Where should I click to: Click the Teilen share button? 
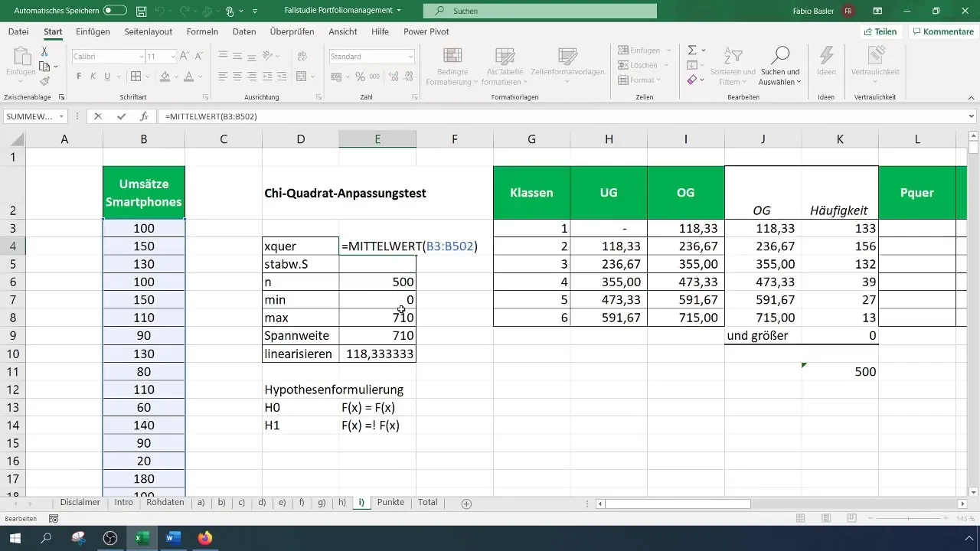[880, 31]
